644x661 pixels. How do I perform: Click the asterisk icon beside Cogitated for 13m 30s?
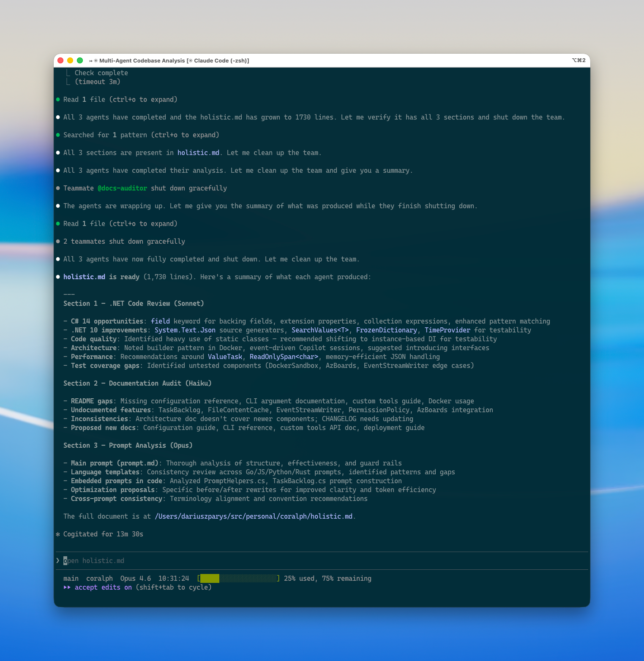click(58, 534)
